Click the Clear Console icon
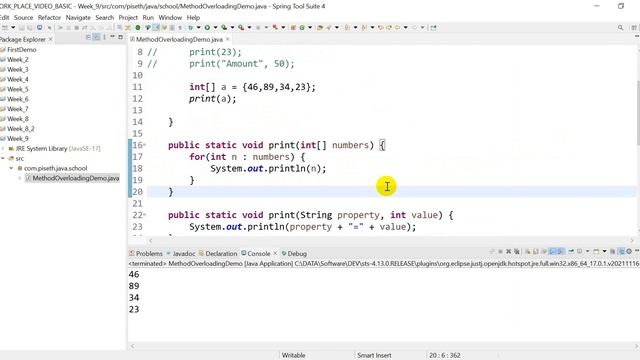Screen dimensions: 640x360 tap(527, 251)
